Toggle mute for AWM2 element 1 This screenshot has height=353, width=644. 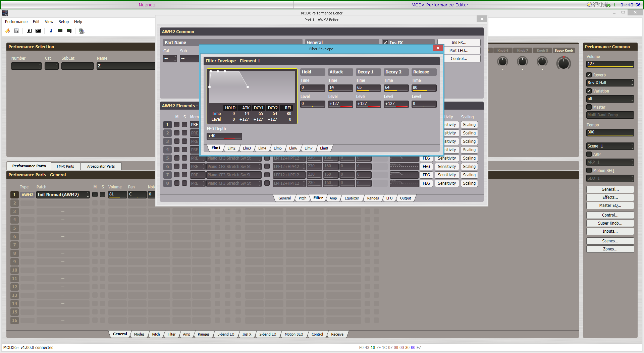pyautogui.click(x=177, y=125)
